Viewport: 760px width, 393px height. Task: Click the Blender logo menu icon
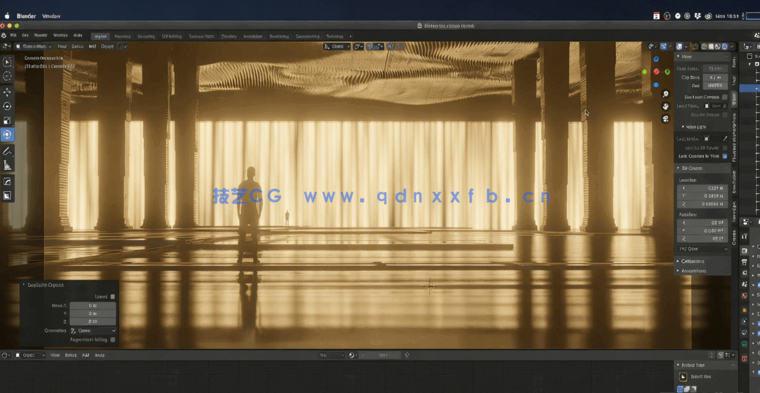pyautogui.click(x=4, y=36)
